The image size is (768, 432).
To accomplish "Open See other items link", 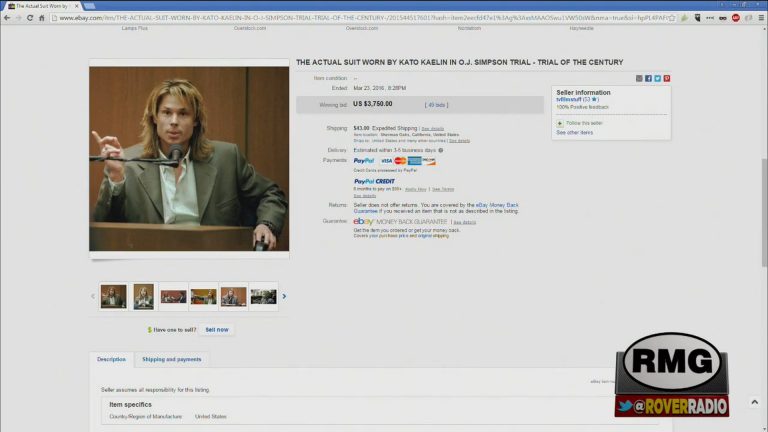I will coord(574,133).
